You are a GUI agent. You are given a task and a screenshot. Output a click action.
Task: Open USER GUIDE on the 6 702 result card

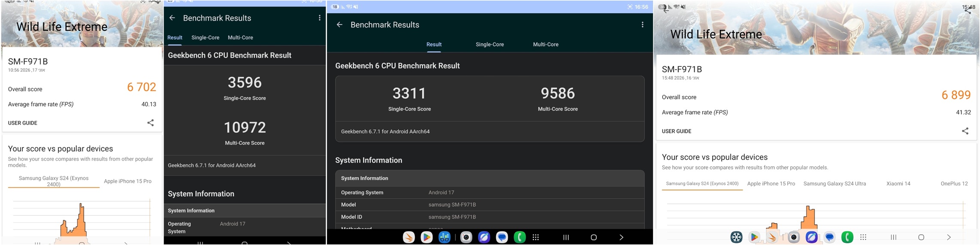pyautogui.click(x=23, y=123)
